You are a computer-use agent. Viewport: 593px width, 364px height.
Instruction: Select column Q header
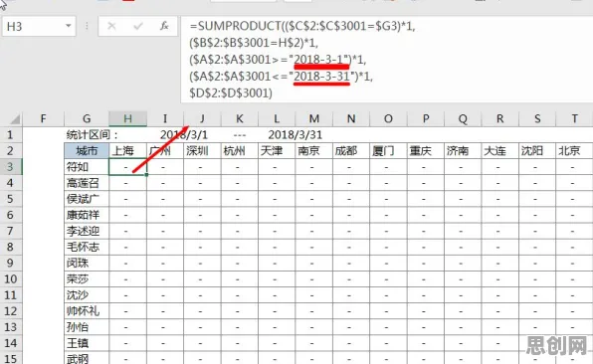click(x=463, y=119)
